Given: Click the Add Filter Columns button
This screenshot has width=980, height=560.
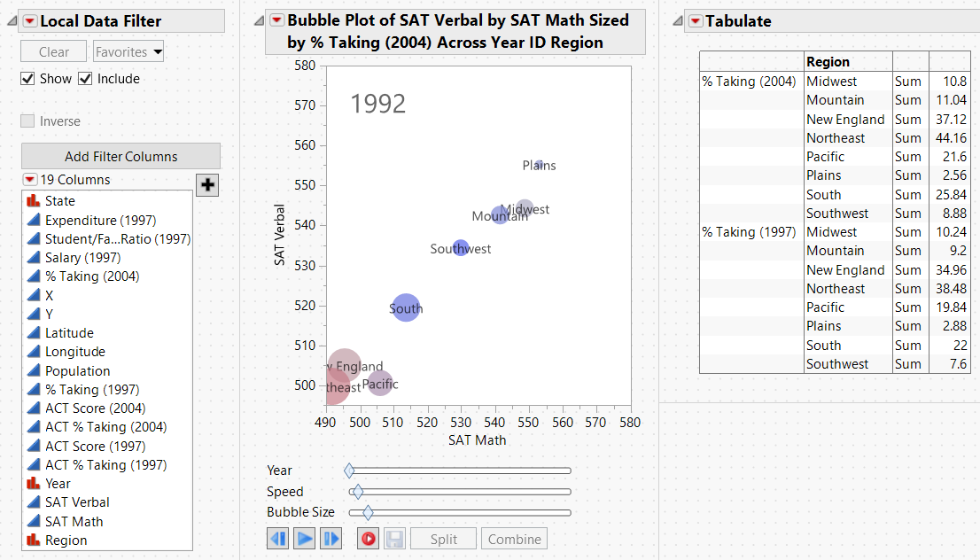Looking at the screenshot, I should coord(121,156).
